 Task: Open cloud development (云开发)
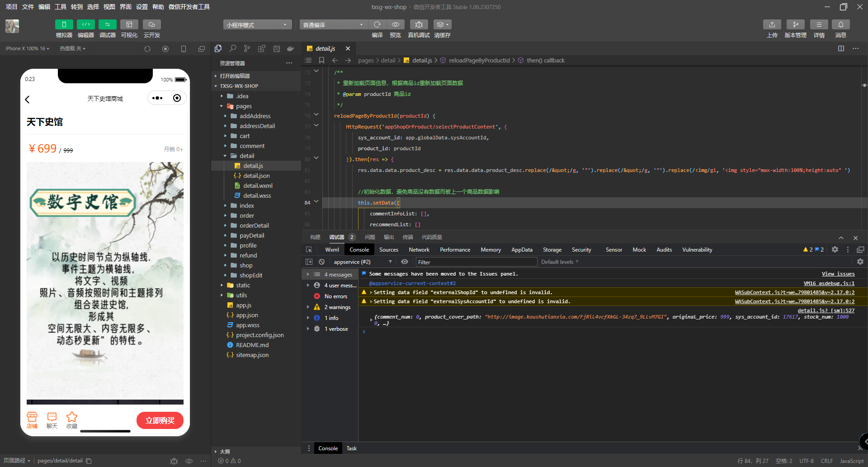point(151,24)
